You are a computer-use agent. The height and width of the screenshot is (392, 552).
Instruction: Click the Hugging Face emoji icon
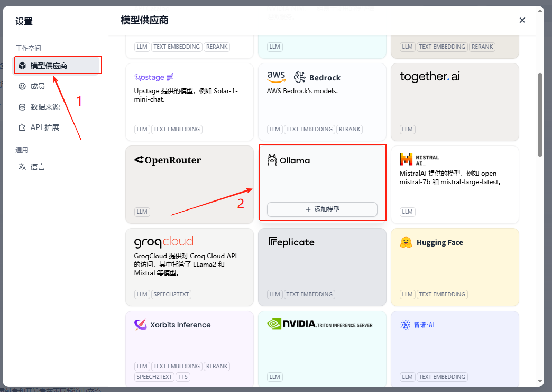(x=406, y=242)
